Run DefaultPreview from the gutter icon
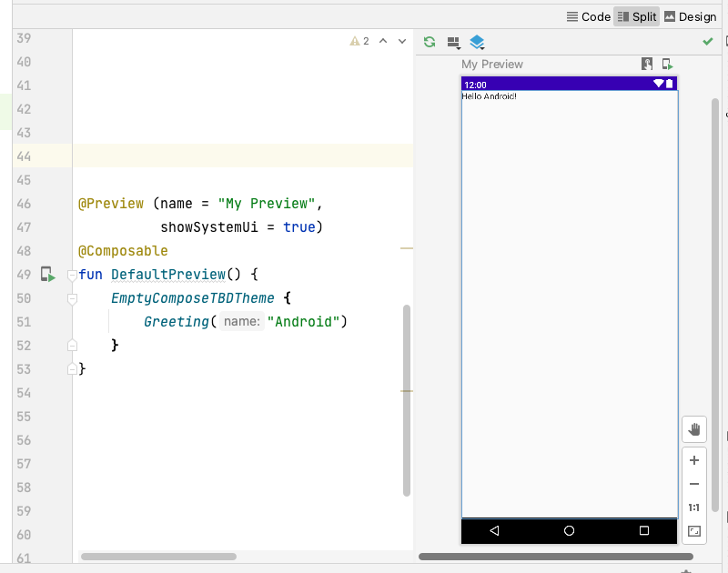The image size is (728, 573). 47,274
